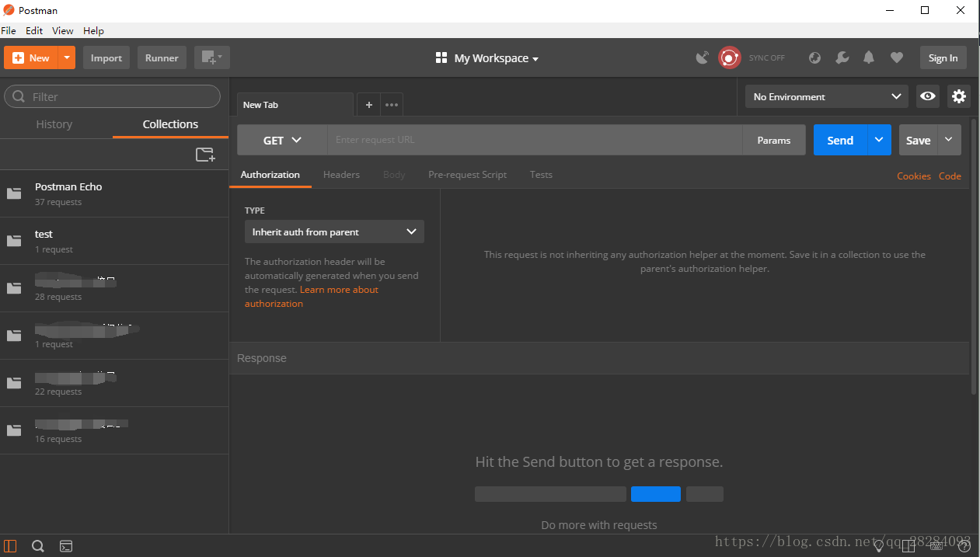
Task: Click the Sign In button
Action: pos(943,58)
